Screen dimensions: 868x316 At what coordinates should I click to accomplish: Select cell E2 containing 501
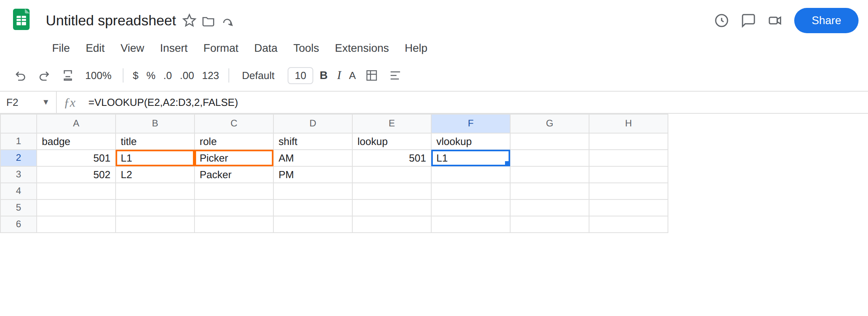coord(392,158)
